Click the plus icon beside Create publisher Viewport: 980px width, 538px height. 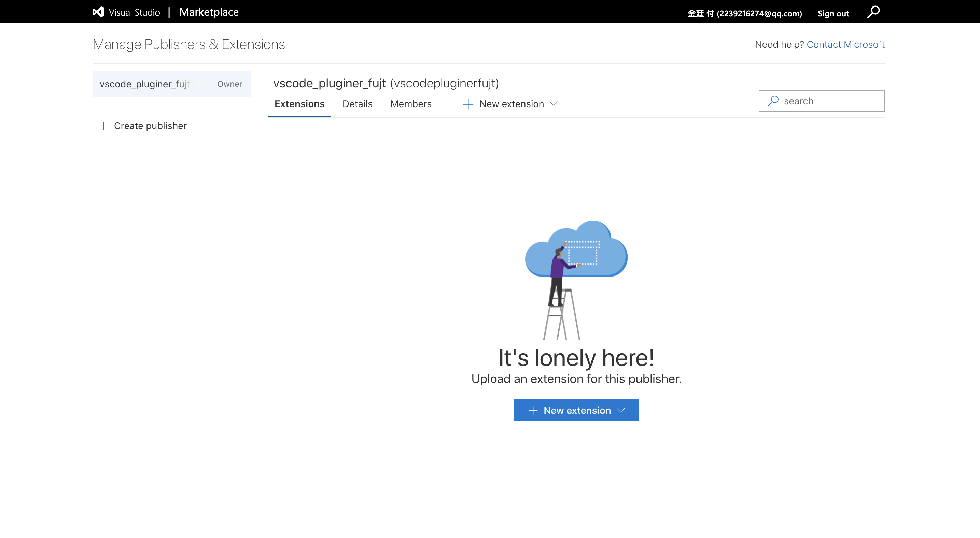click(103, 126)
